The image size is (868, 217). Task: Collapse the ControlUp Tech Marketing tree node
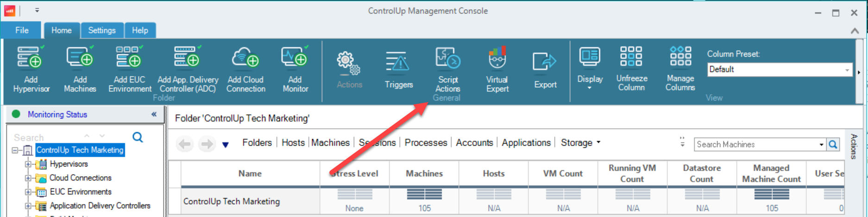coord(15,150)
